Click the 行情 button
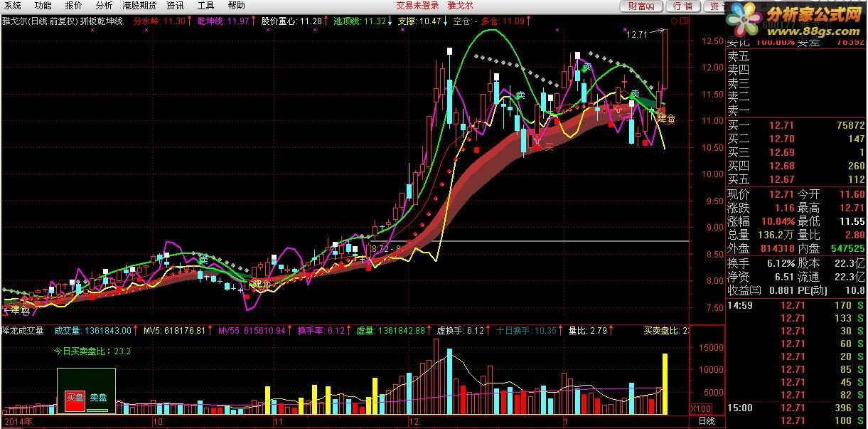The image size is (868, 429). coord(682,6)
